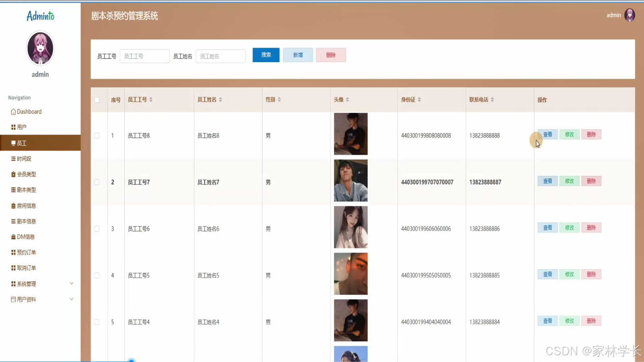Click 删除 for 员工工号8

pyautogui.click(x=591, y=135)
